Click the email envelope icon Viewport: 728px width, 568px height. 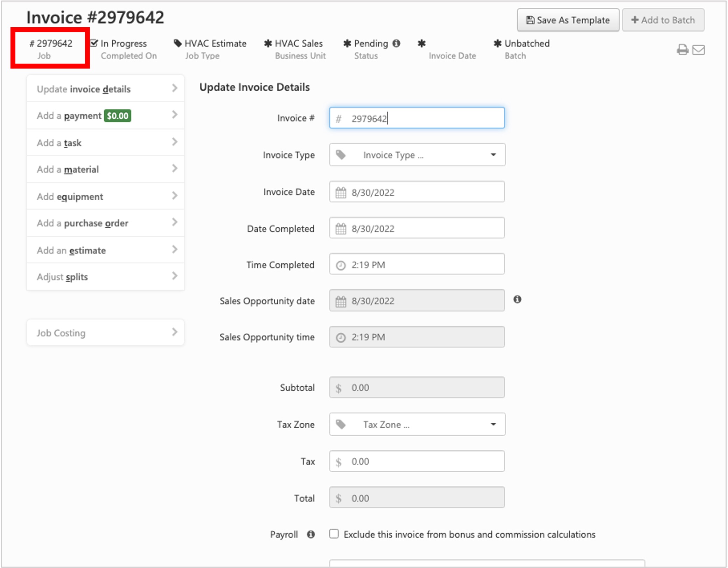(698, 50)
